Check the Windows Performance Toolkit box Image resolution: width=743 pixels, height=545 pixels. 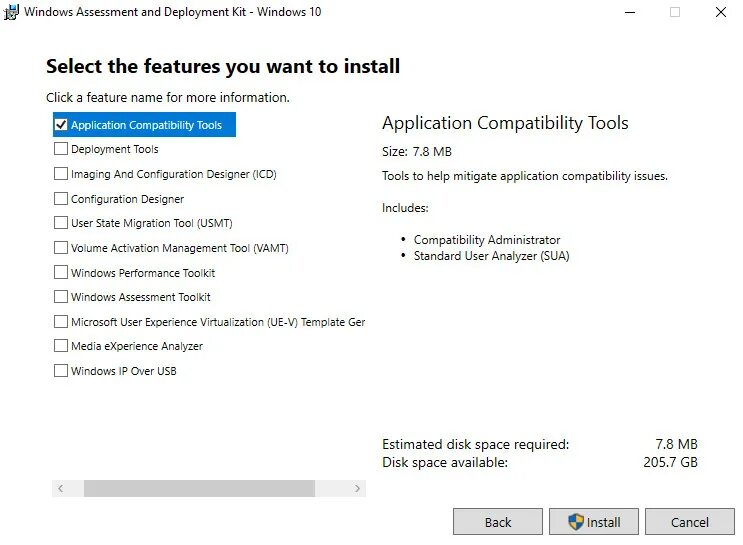61,273
